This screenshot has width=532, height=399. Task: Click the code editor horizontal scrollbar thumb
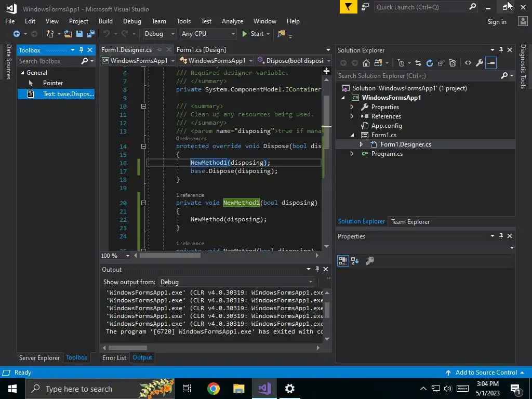(x=170, y=256)
